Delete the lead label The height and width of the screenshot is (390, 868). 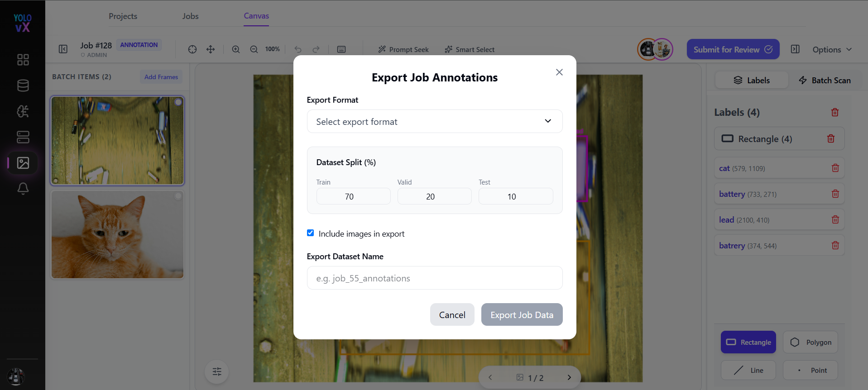[835, 219]
